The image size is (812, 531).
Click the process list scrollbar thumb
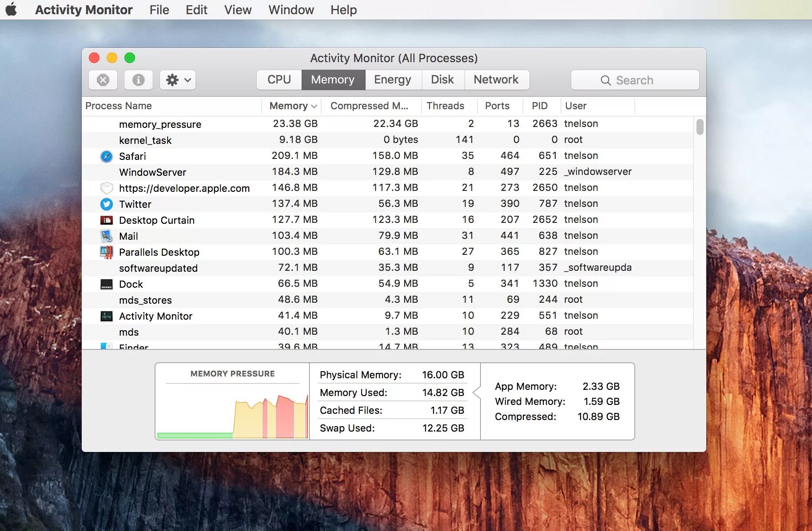pyautogui.click(x=700, y=127)
